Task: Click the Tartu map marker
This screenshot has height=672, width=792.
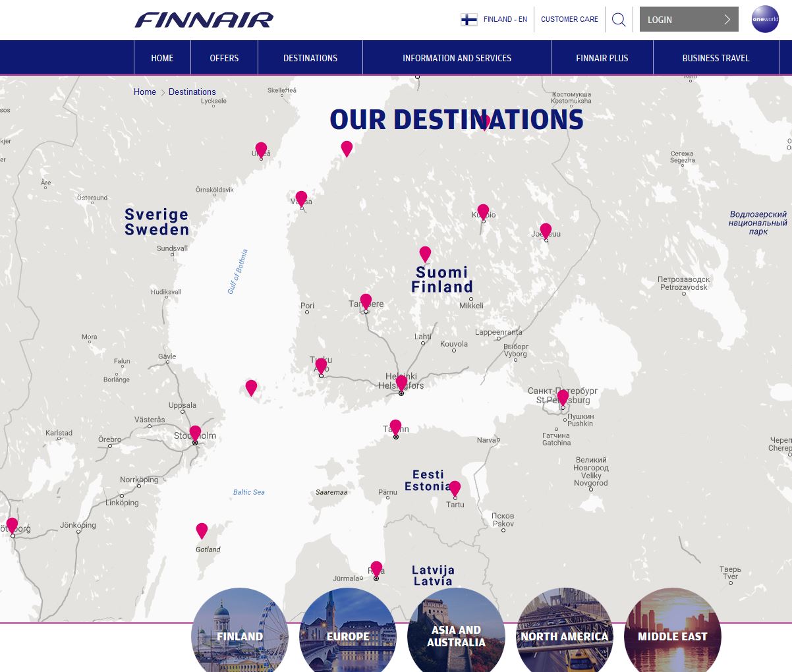Action: point(455,488)
